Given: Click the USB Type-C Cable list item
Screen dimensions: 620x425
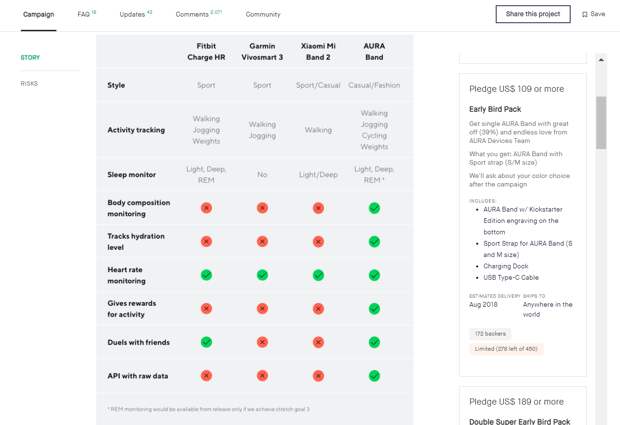Looking at the screenshot, I should [511, 278].
